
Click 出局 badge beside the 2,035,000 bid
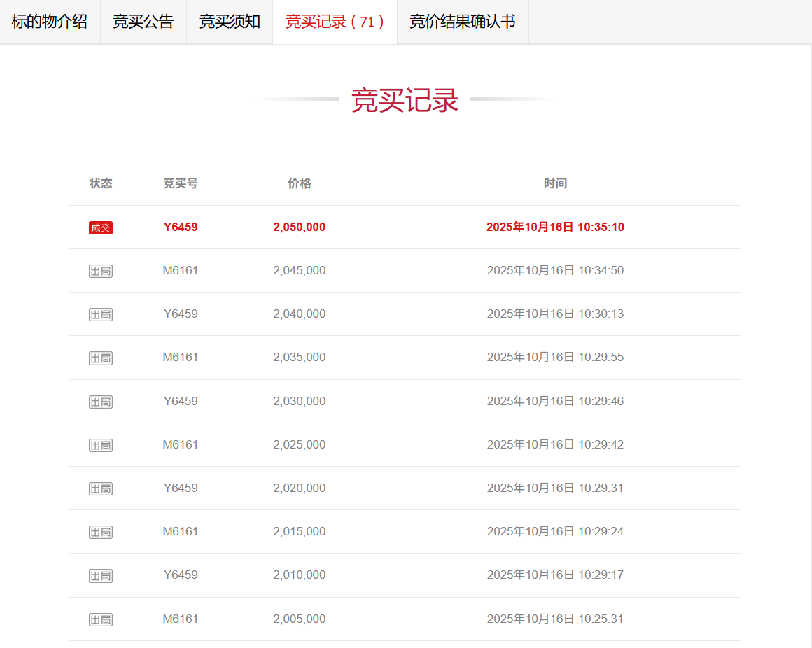(101, 358)
